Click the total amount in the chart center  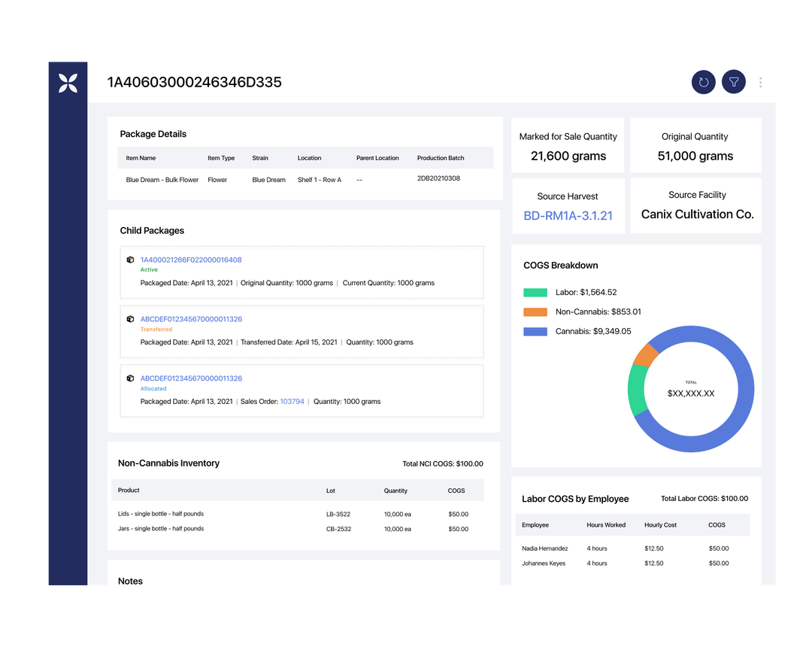tap(691, 392)
